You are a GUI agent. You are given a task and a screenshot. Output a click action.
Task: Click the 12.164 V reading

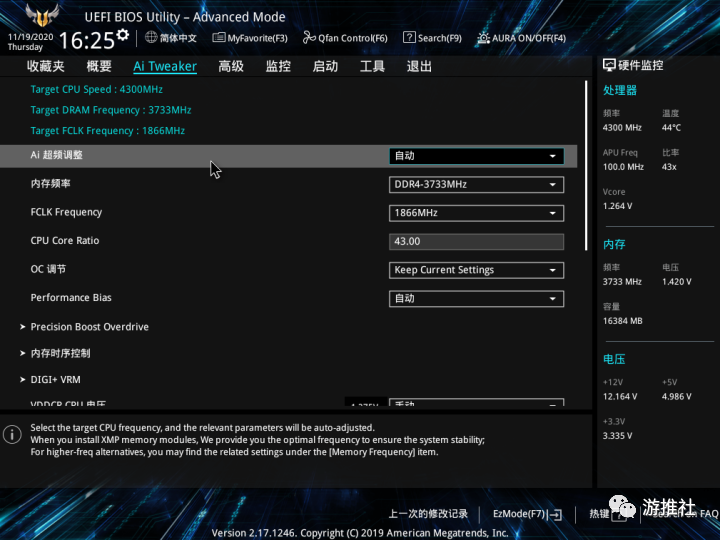pos(620,396)
